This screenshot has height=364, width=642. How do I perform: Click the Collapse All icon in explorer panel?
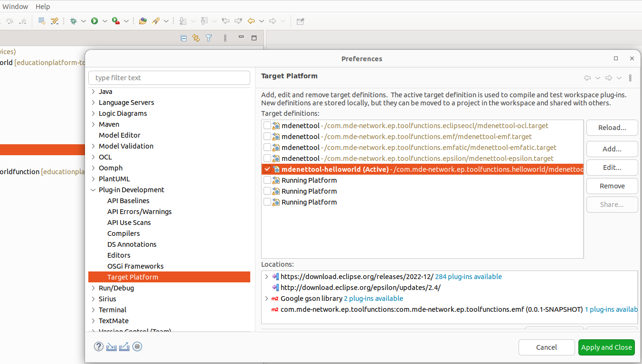pyautogui.click(x=184, y=38)
